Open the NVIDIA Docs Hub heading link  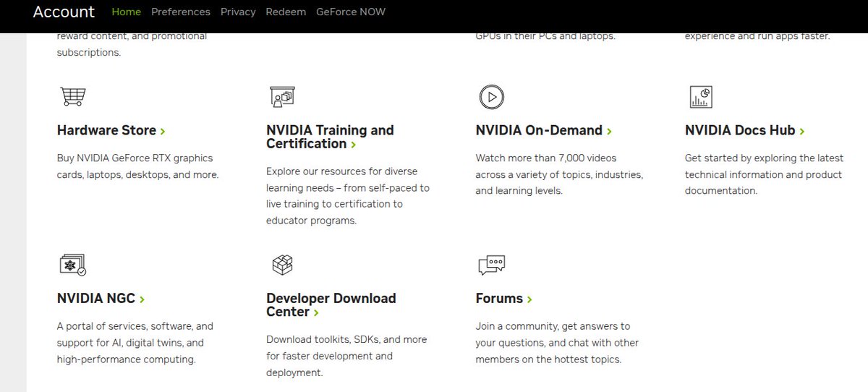pos(745,130)
